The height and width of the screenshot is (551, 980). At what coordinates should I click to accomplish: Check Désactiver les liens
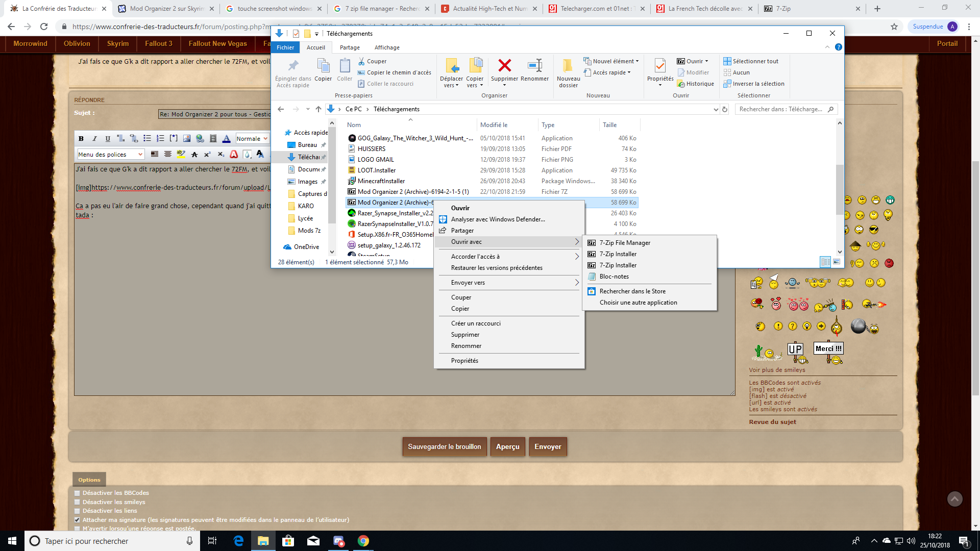(x=77, y=511)
